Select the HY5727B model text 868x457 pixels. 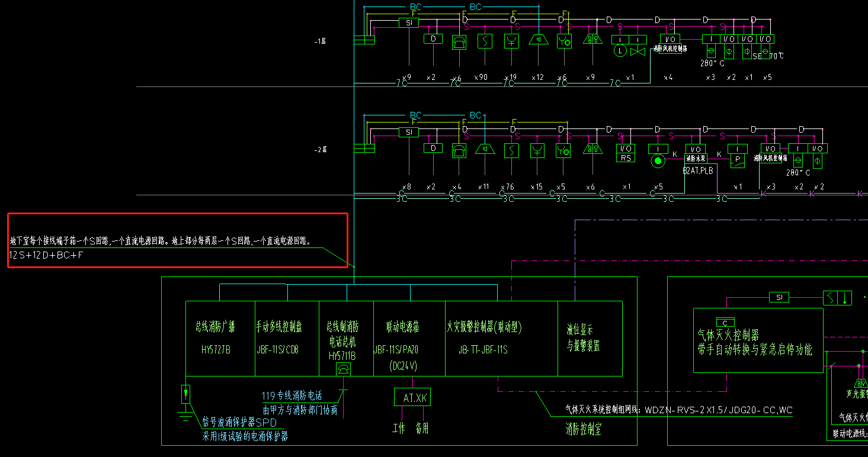(x=216, y=349)
